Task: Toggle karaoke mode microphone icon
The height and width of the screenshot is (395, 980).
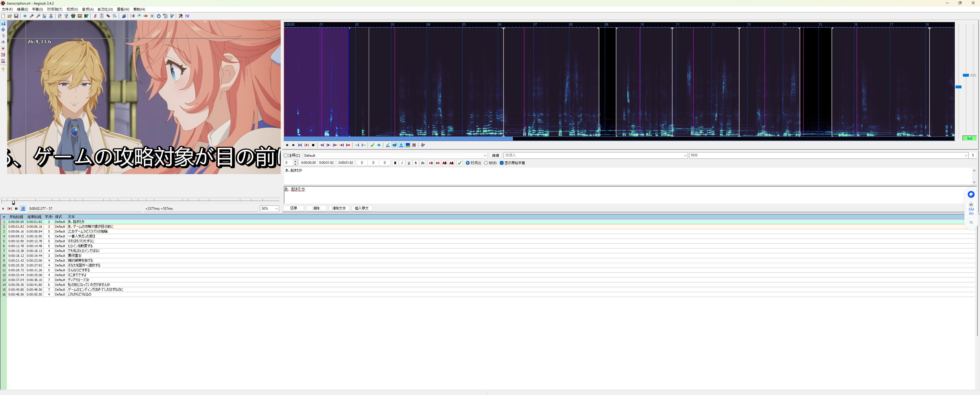Action: click(x=423, y=145)
